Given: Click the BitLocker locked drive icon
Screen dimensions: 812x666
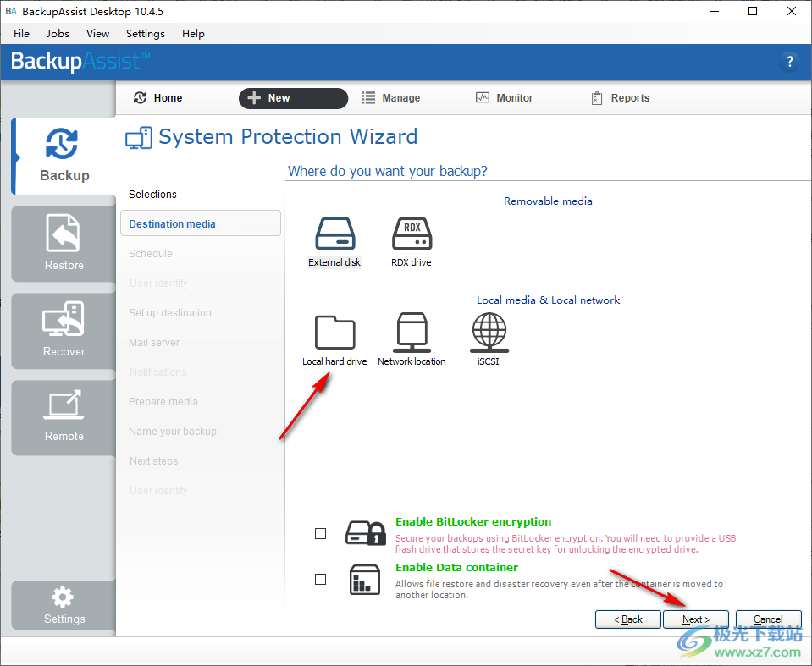Looking at the screenshot, I should coord(366,533).
